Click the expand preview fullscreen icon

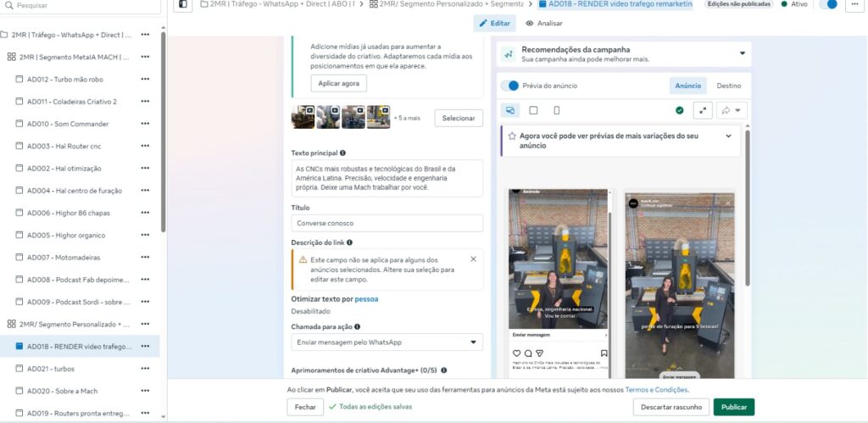pyautogui.click(x=703, y=110)
